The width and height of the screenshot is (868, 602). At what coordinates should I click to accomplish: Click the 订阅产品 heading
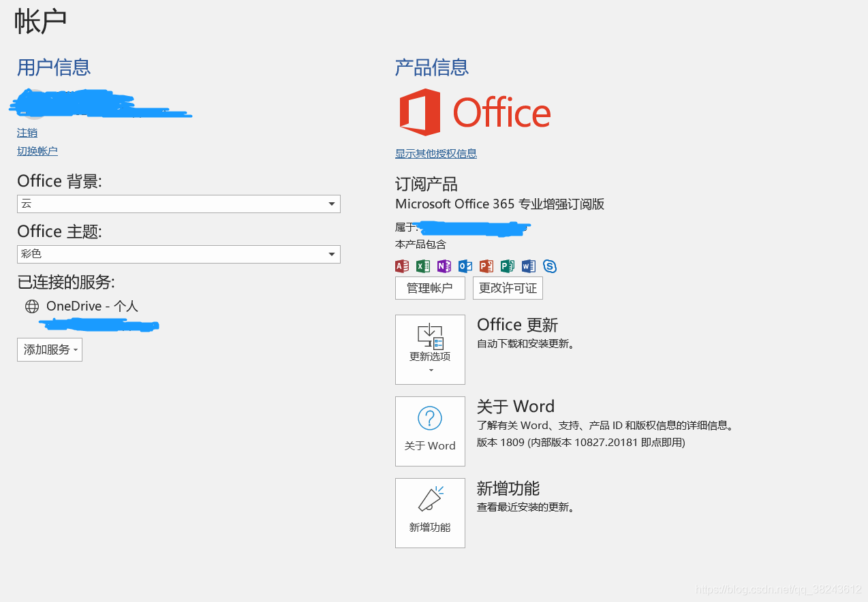click(427, 185)
